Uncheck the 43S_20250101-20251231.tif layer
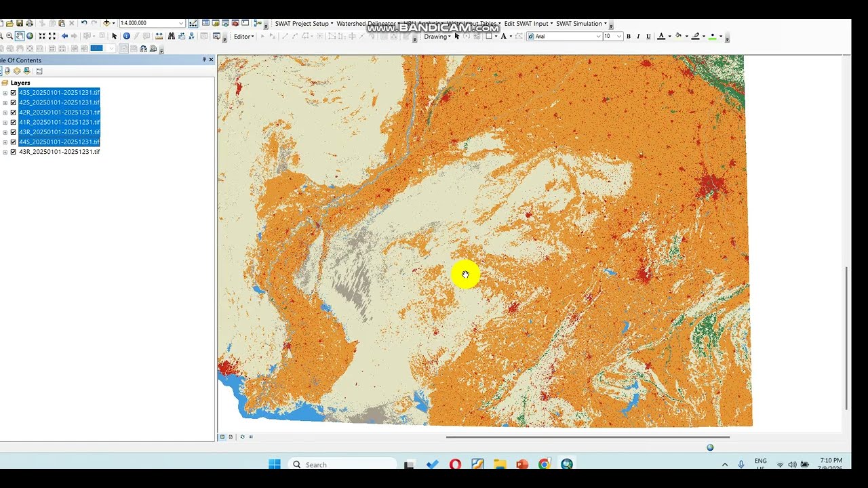The image size is (868, 488). point(13,93)
